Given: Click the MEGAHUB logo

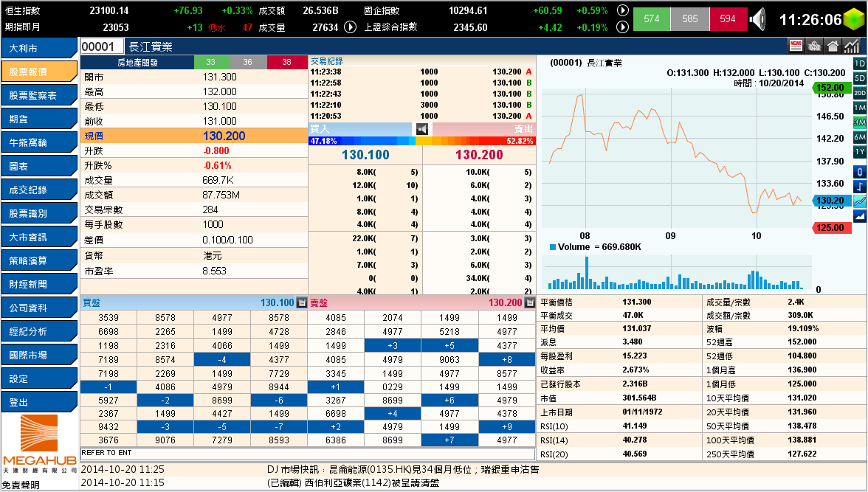Looking at the screenshot, I should pos(39,444).
